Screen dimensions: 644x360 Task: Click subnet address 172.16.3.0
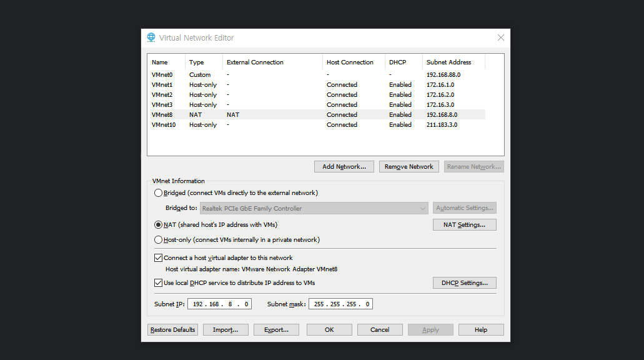(440, 105)
